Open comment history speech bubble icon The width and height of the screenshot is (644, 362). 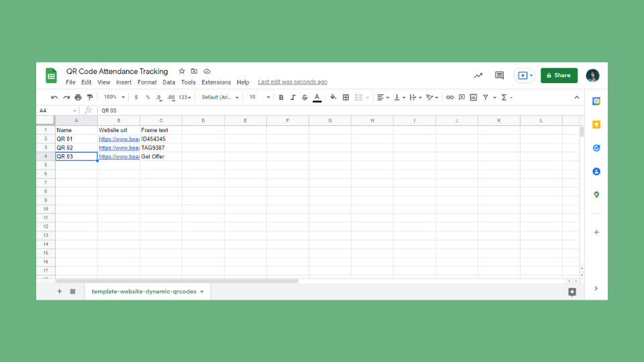point(499,76)
